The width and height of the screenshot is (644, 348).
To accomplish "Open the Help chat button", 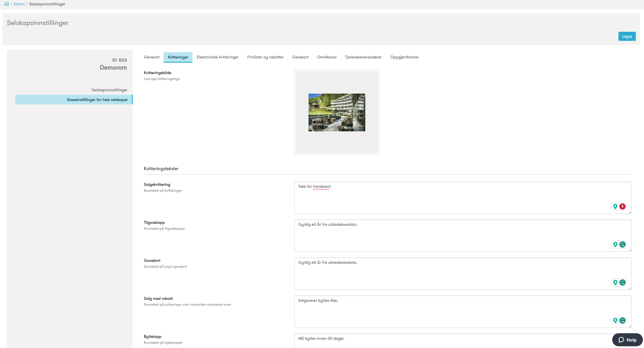I will coord(627,340).
